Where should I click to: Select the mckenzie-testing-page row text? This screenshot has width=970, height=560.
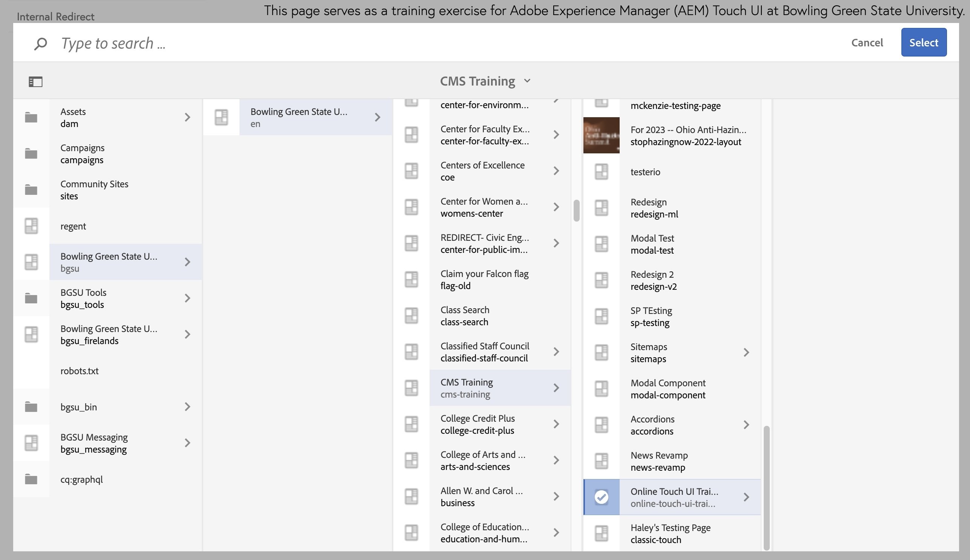tap(675, 106)
